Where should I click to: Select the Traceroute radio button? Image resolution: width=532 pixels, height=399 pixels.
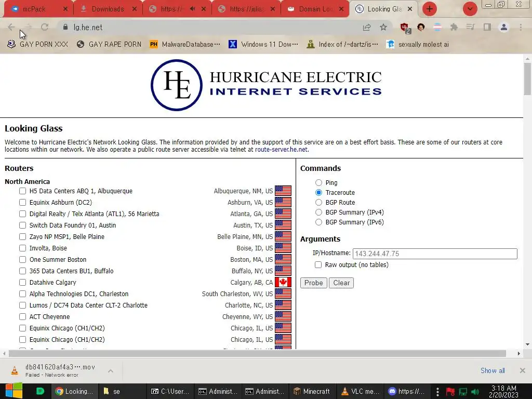pos(318,193)
